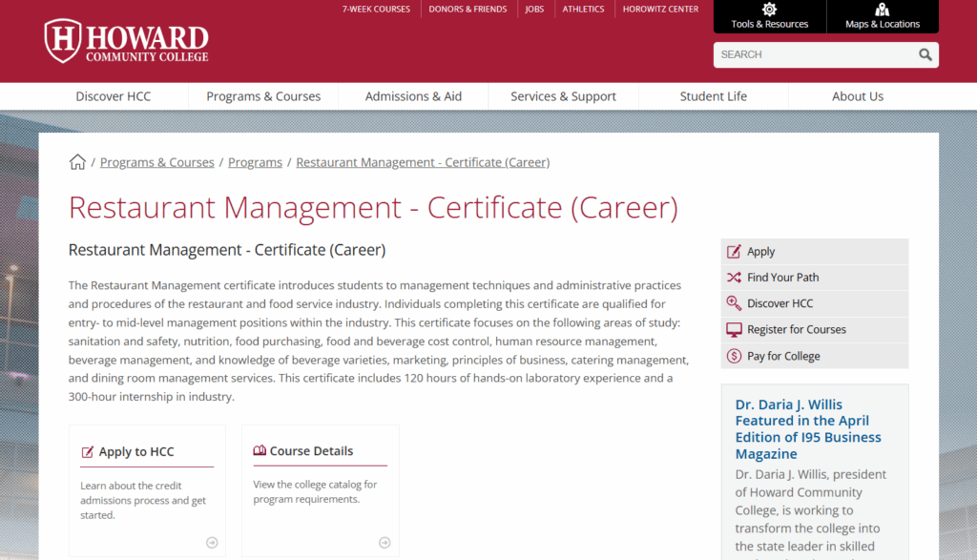
Task: Click the Howard Community College logo
Action: 127,41
